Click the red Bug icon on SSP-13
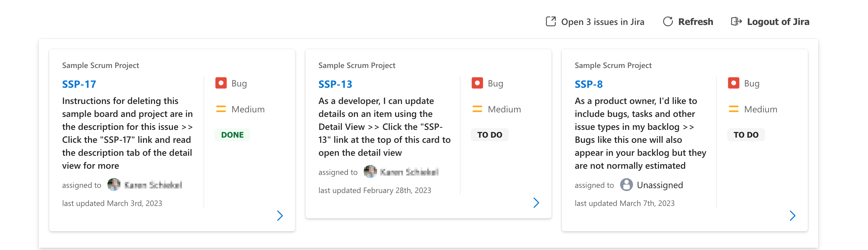 (477, 83)
